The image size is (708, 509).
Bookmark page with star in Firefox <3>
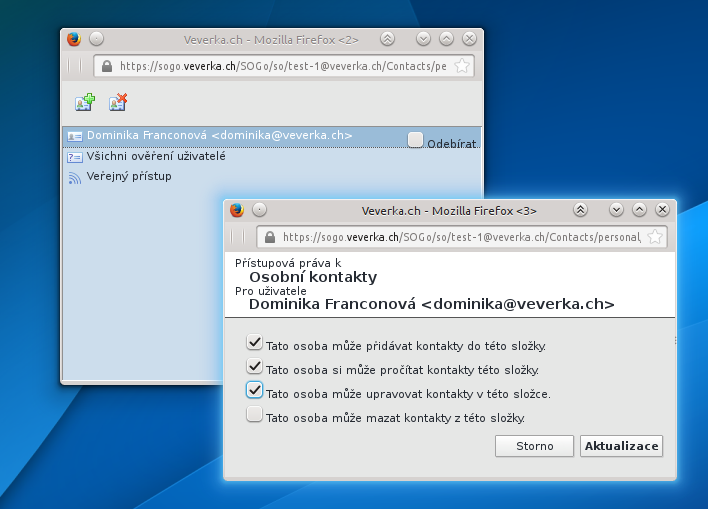655,237
